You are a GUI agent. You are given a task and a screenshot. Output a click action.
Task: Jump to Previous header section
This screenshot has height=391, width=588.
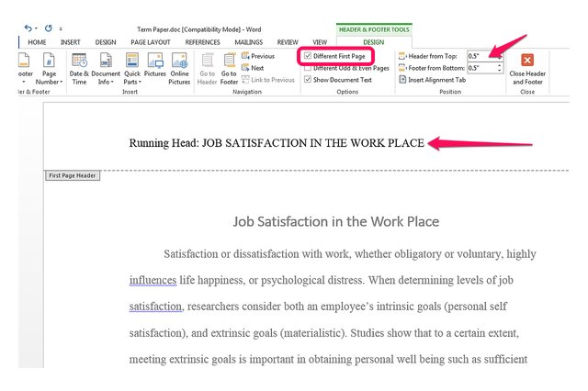[x=258, y=56]
